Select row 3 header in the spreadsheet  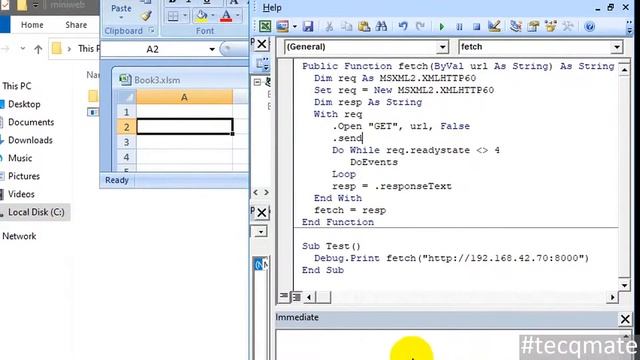click(x=127, y=142)
